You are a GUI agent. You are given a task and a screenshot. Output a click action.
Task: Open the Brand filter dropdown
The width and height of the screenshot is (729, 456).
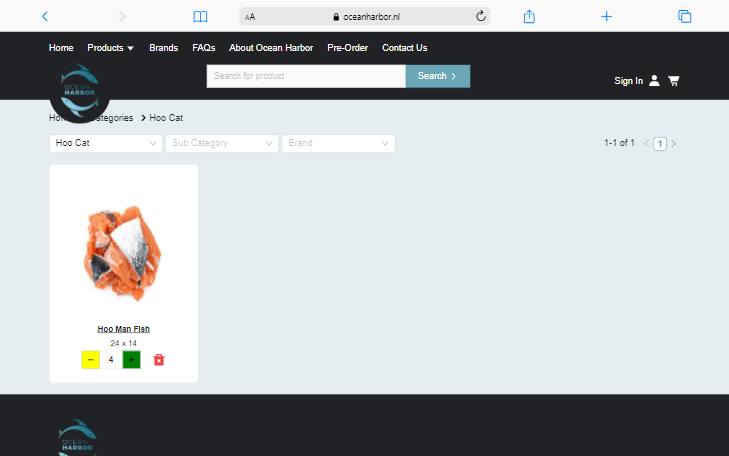point(338,143)
